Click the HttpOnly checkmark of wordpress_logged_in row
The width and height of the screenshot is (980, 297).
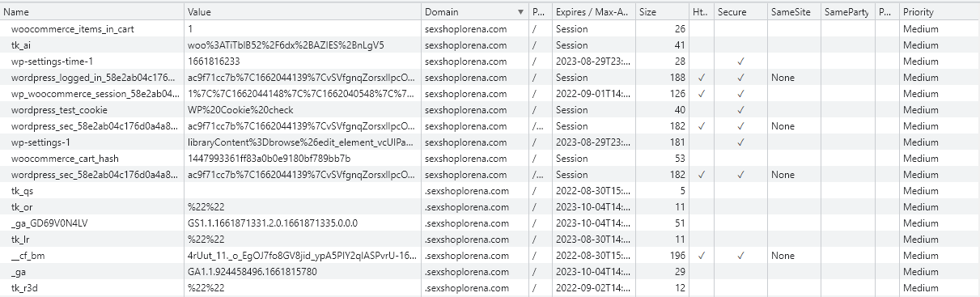pyautogui.click(x=702, y=78)
